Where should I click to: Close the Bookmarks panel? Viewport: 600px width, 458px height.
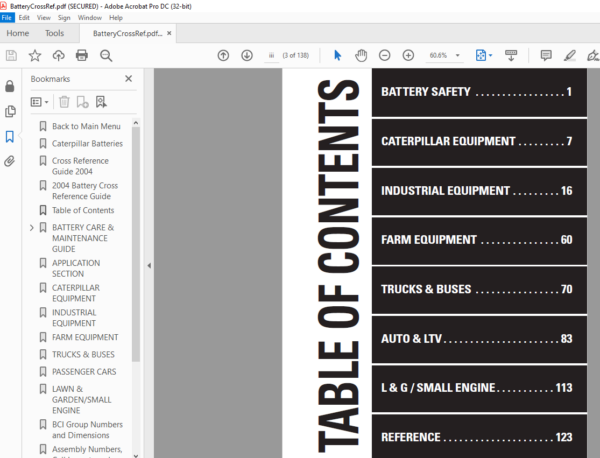click(129, 79)
